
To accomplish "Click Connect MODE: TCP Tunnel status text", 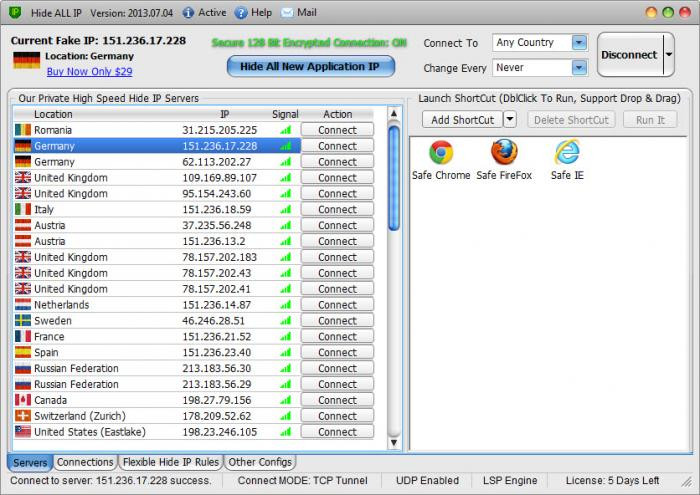I will [303, 481].
